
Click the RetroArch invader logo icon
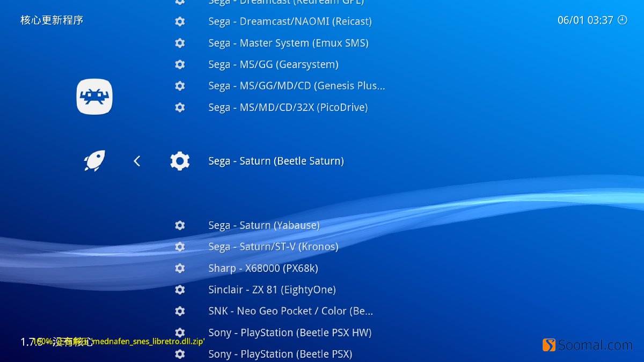coord(94,97)
